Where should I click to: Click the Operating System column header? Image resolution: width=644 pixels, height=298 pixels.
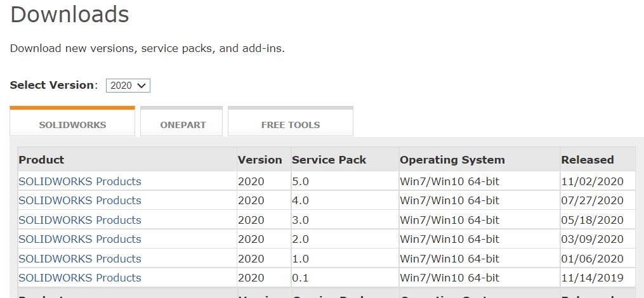click(x=452, y=160)
